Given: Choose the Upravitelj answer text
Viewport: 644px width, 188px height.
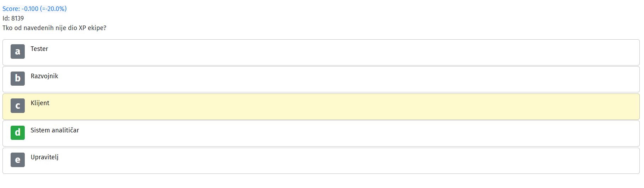Looking at the screenshot, I should [x=45, y=157].
